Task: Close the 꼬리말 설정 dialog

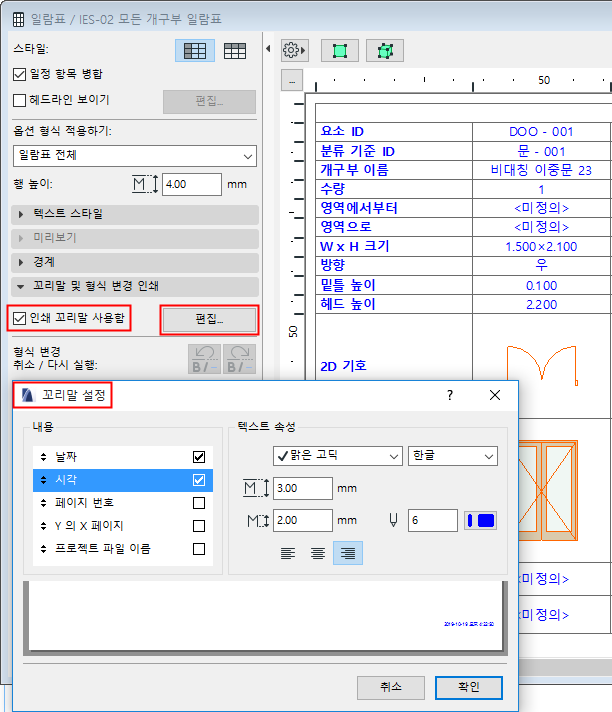Action: (495, 395)
